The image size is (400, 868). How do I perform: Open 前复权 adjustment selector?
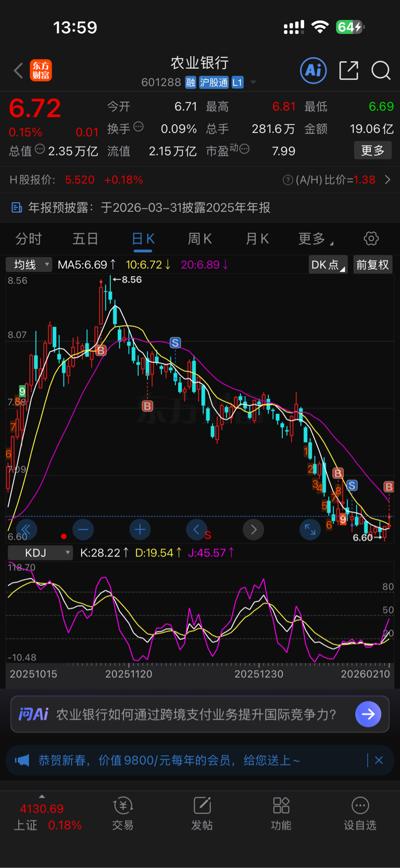click(x=372, y=265)
